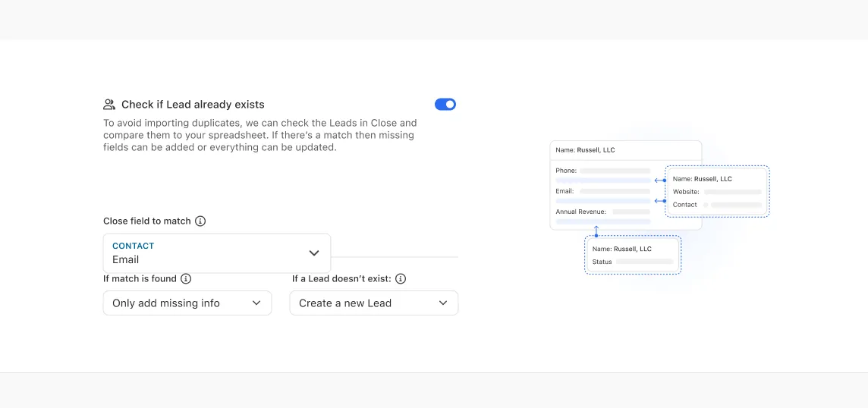This screenshot has height=408, width=868.
Task: Disable the Check if Lead already exists toggle
Action: click(x=445, y=104)
